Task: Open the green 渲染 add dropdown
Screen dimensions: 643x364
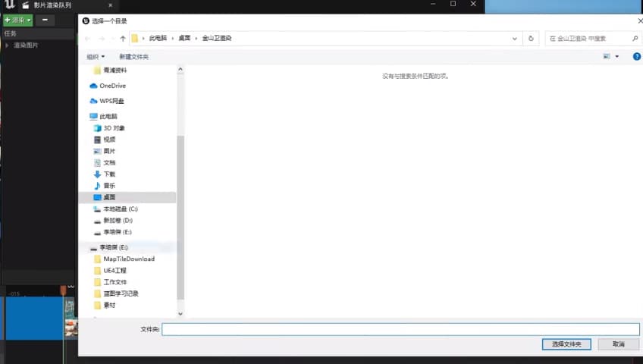Action: pyautogui.click(x=17, y=20)
